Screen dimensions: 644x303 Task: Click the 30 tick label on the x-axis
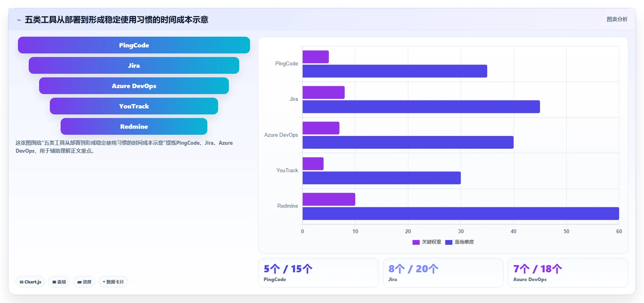(461, 232)
